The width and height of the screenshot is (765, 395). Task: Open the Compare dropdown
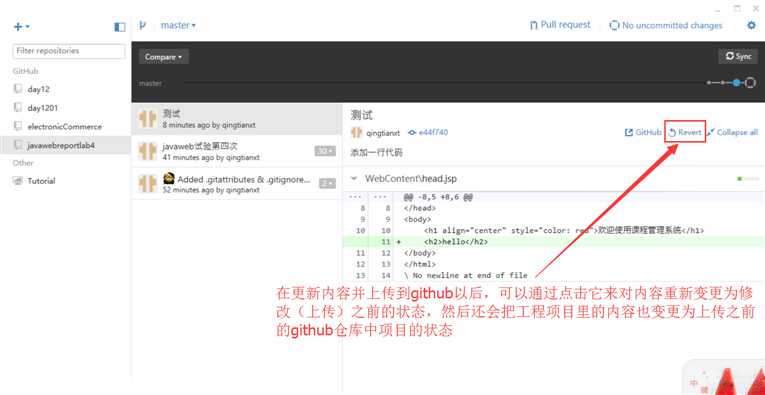tap(163, 57)
